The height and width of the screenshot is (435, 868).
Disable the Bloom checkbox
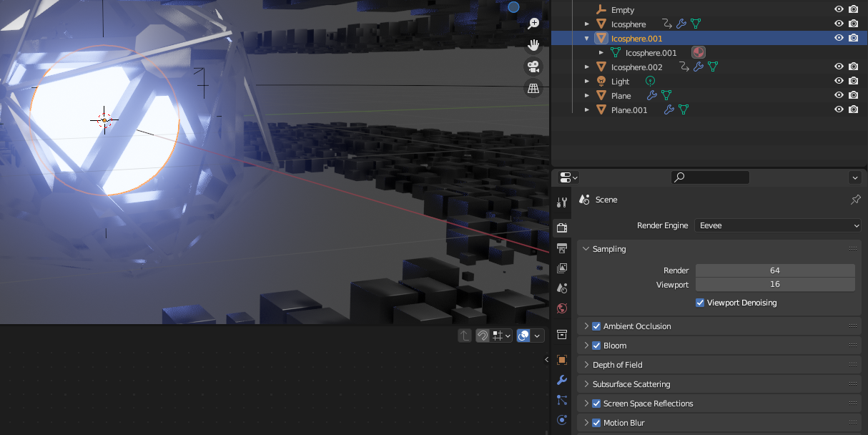(596, 346)
